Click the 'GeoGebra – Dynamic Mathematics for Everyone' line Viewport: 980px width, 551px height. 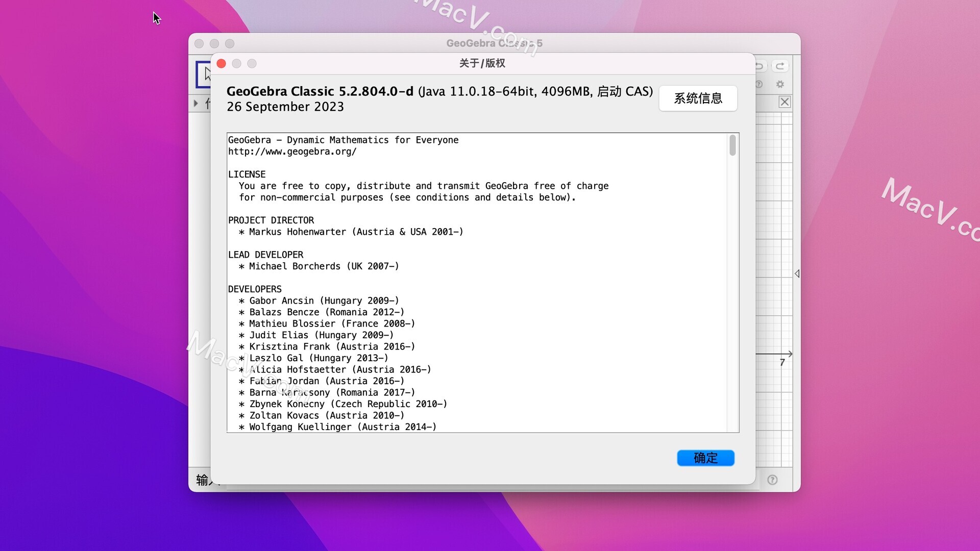343,140
